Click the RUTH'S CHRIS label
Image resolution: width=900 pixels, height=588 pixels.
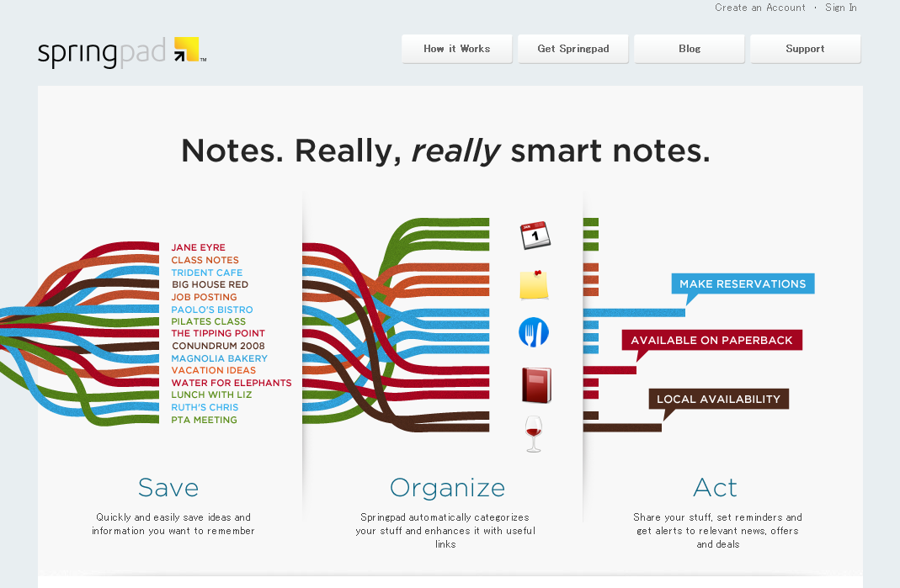coord(205,407)
